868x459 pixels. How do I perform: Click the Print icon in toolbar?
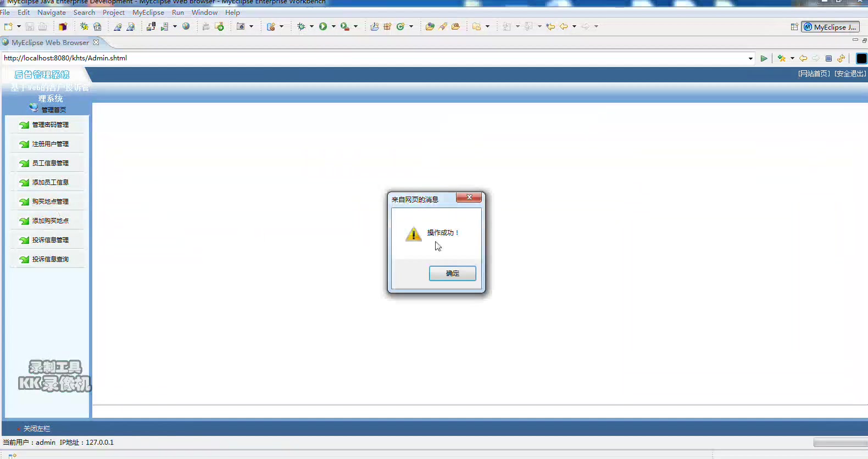[x=42, y=26]
